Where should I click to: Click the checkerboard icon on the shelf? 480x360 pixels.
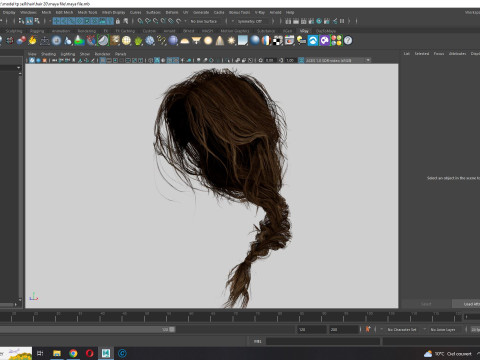point(277,41)
